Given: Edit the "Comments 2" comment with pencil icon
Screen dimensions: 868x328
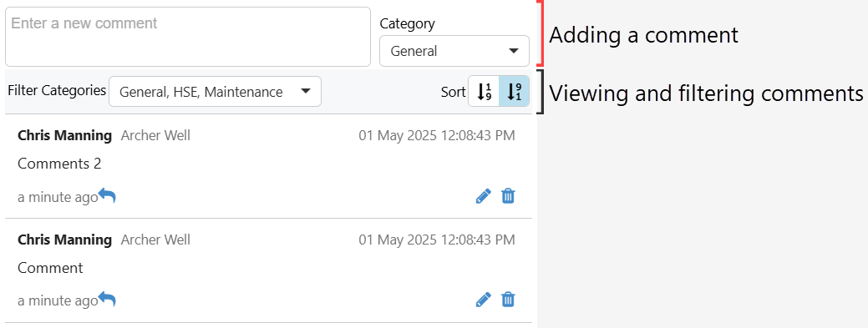Looking at the screenshot, I should click(483, 196).
